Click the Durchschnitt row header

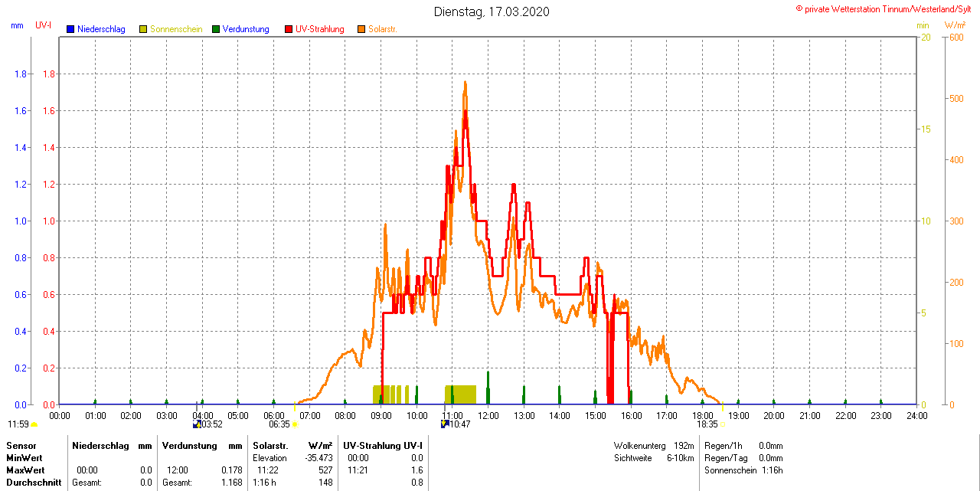(x=34, y=483)
